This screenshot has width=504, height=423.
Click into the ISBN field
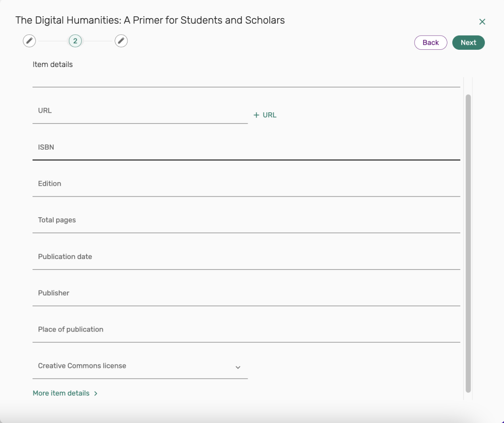[246, 148]
